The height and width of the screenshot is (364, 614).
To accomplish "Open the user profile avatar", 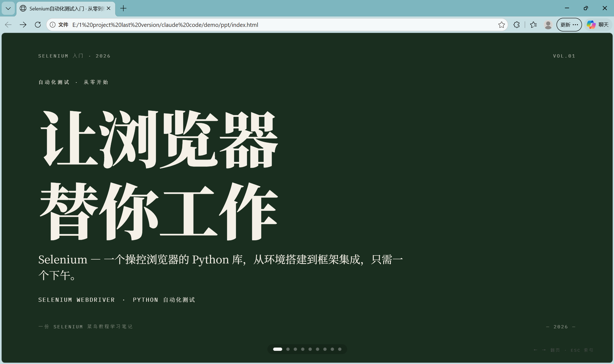I will tap(548, 25).
